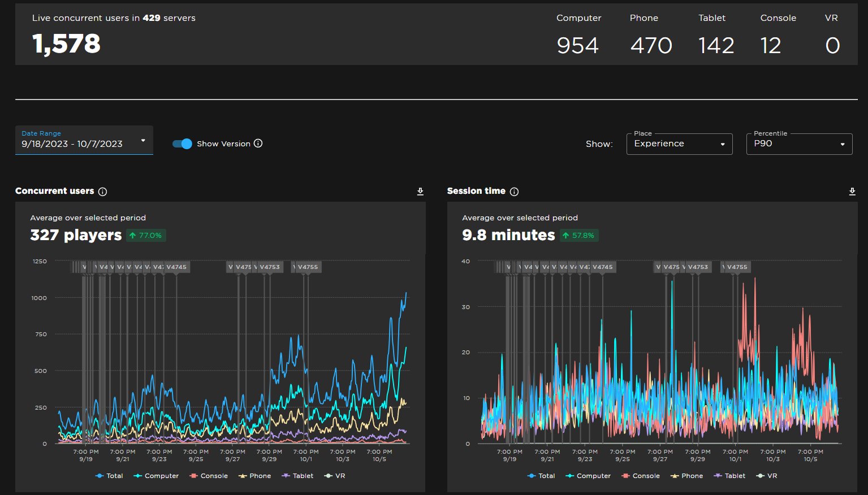Click V4745 version marker in Concurrent users chart

tap(176, 267)
